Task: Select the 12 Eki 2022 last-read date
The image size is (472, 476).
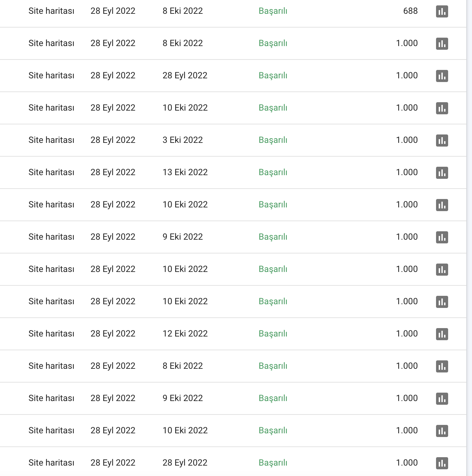Action: point(185,333)
